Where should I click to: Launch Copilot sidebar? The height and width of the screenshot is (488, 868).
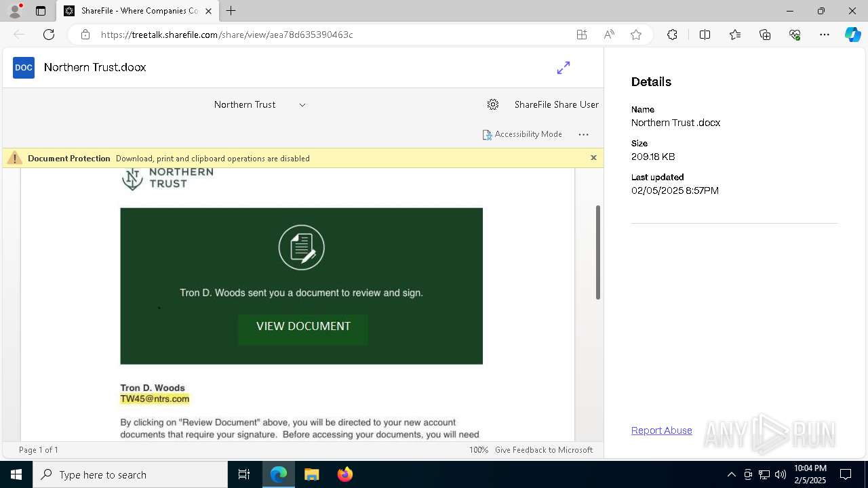coord(852,35)
